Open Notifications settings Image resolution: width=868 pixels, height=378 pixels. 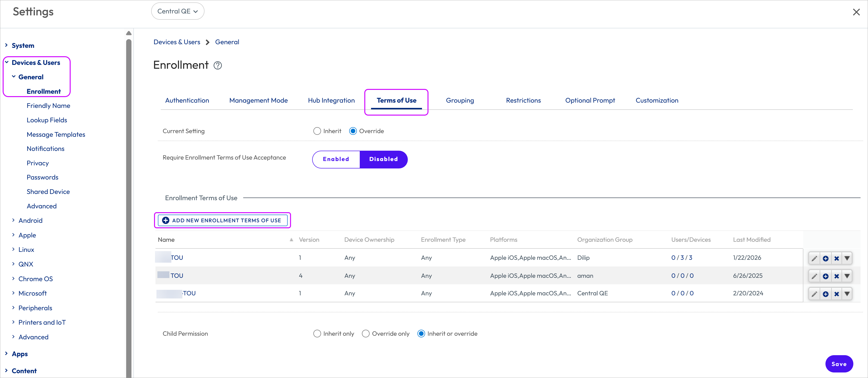[x=45, y=149]
